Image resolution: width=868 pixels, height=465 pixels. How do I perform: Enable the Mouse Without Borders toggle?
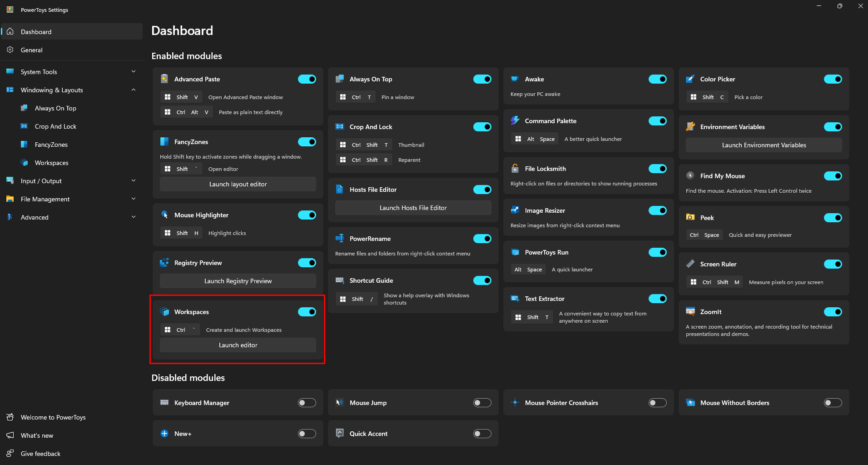(833, 403)
